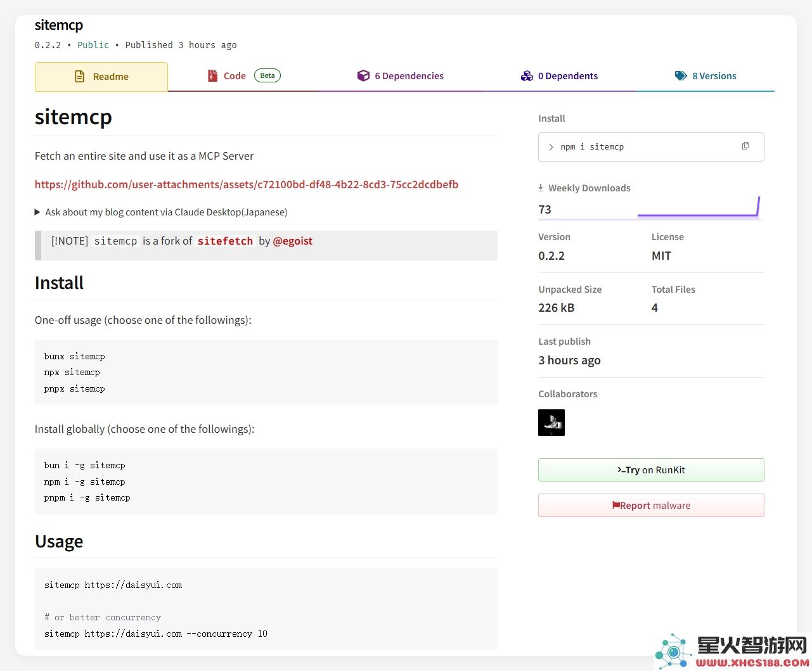The width and height of the screenshot is (812, 671).
Task: Click the 'sitemcp https://daisyui.com --concurrency 10' line
Action: [x=156, y=634]
